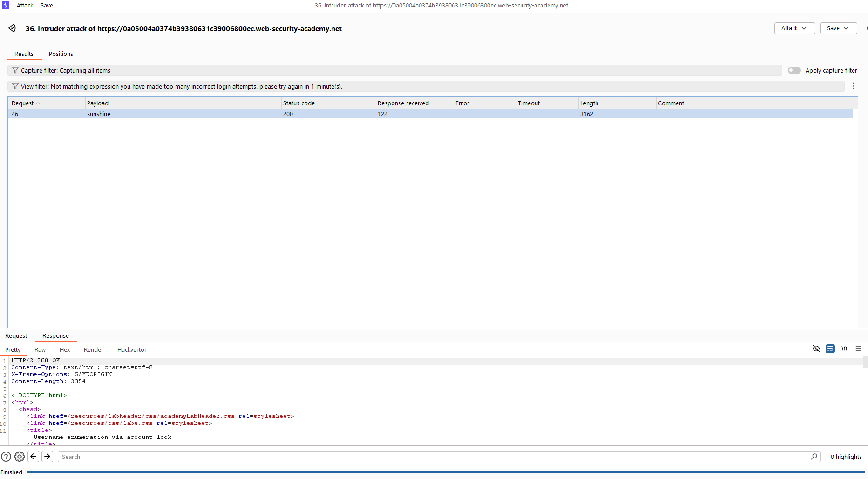Open the Render view tab
Viewport: 868px width, 479px height.
94,349
